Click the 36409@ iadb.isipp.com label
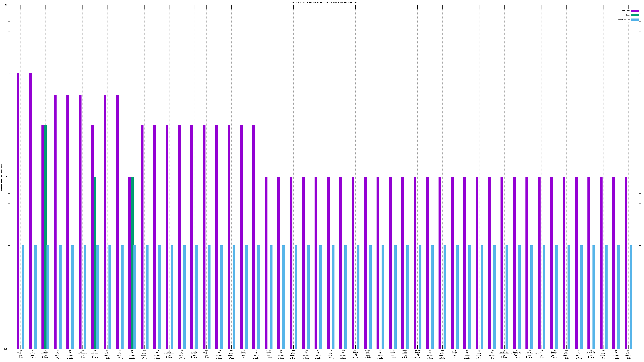The height and width of the screenshot is (362, 644). tap(417, 354)
